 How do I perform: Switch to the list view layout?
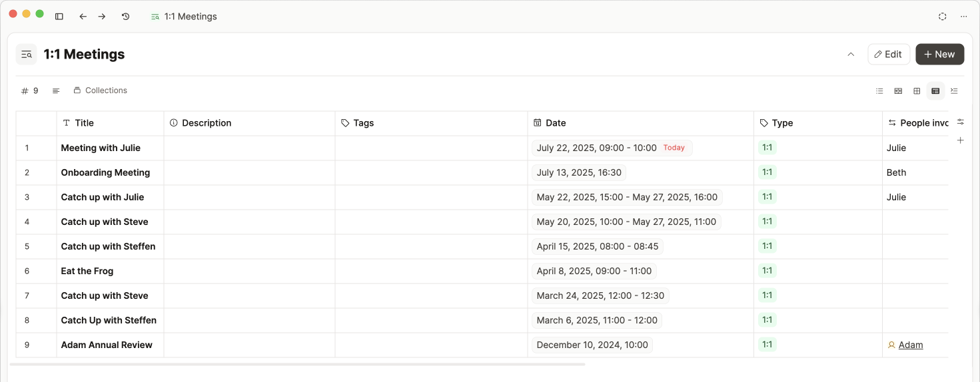tap(879, 91)
